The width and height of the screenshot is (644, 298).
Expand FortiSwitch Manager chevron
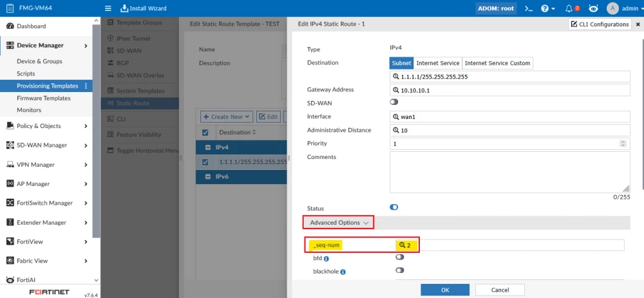click(x=86, y=203)
